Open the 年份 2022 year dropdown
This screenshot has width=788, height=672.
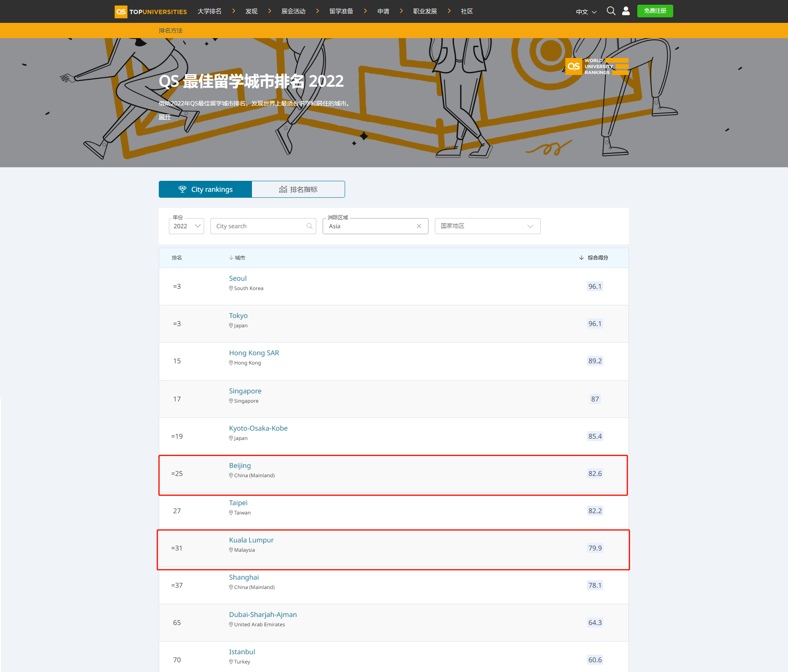tap(186, 226)
